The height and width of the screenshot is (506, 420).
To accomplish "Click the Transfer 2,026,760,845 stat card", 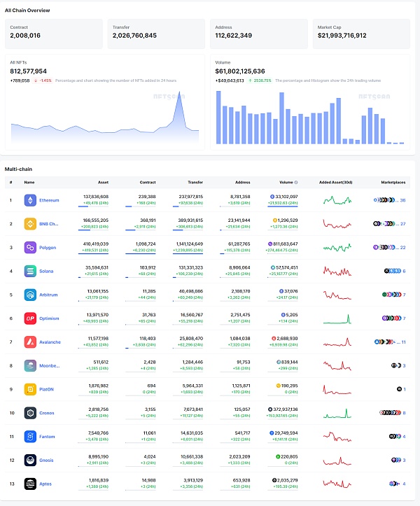I will coord(156,34).
